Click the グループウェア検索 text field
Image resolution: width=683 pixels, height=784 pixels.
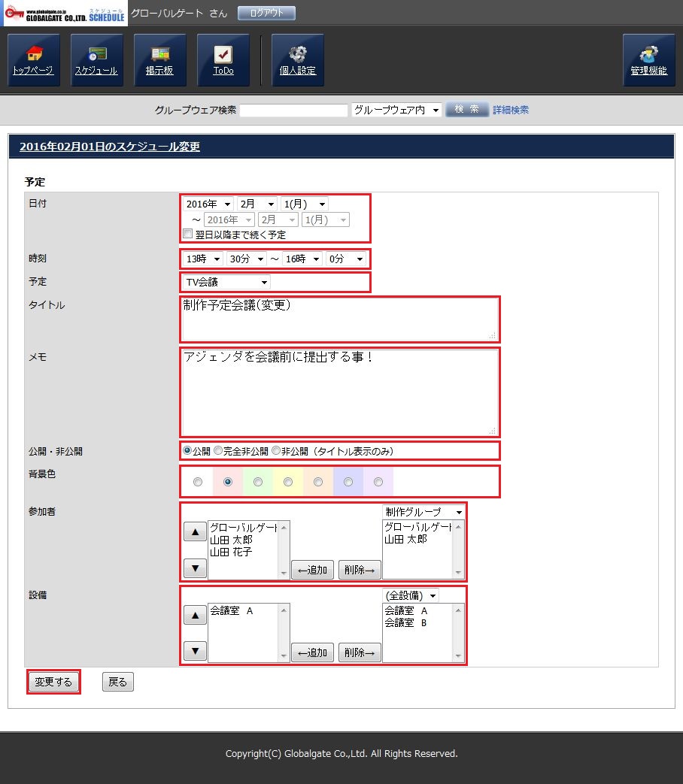(x=293, y=110)
